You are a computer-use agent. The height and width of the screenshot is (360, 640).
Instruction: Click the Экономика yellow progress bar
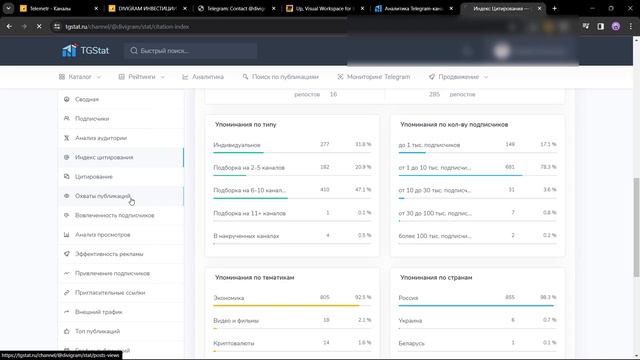coord(292,305)
